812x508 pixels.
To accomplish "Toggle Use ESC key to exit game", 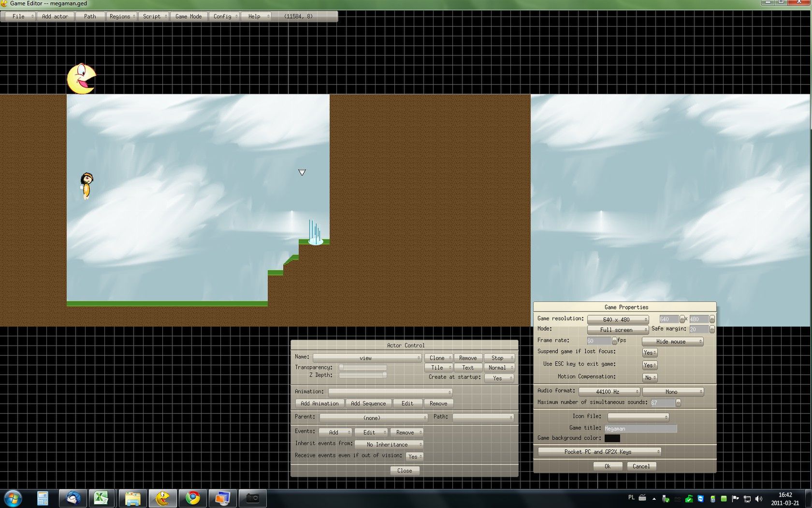I will pyautogui.click(x=650, y=365).
